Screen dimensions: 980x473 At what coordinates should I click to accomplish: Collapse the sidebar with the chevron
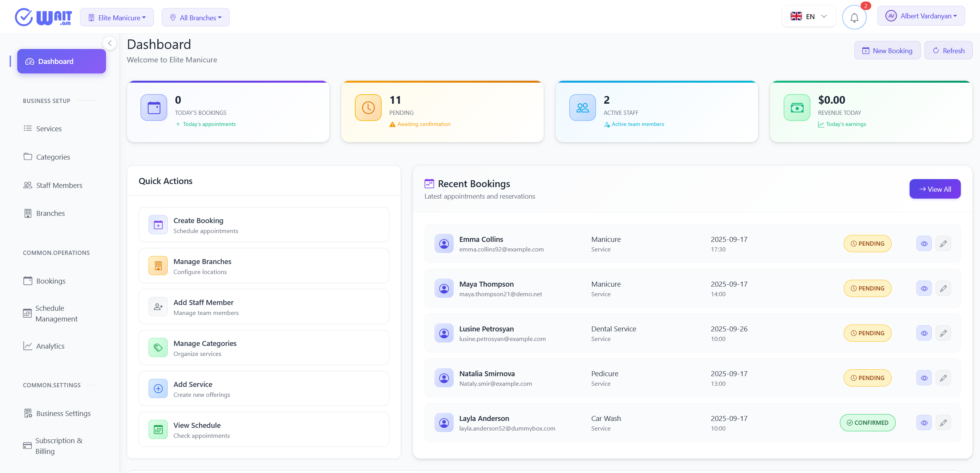[110, 43]
